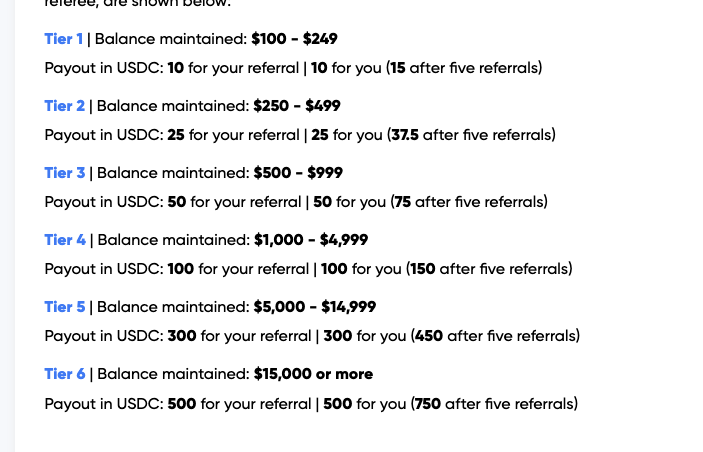Open the Tier 4 link

(x=65, y=240)
